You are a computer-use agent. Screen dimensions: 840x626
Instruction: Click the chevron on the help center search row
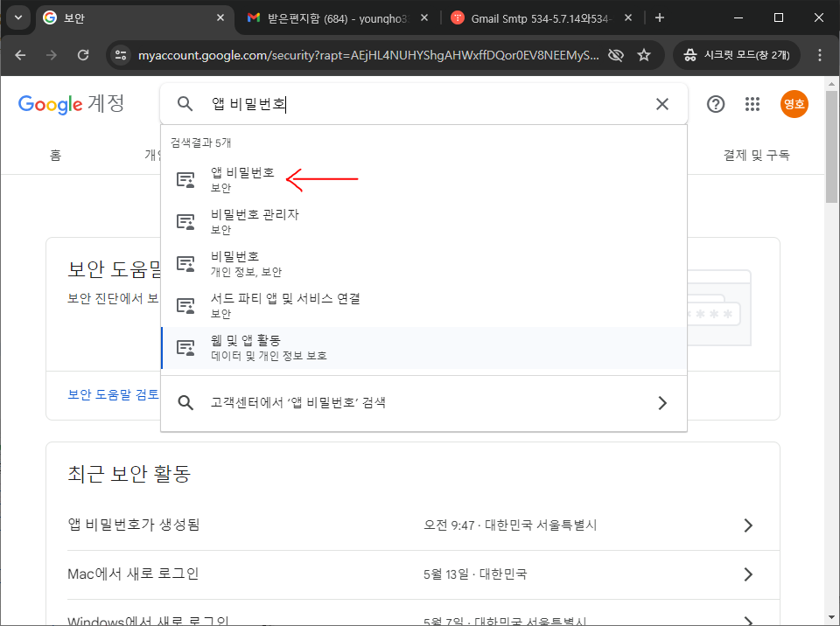click(662, 403)
